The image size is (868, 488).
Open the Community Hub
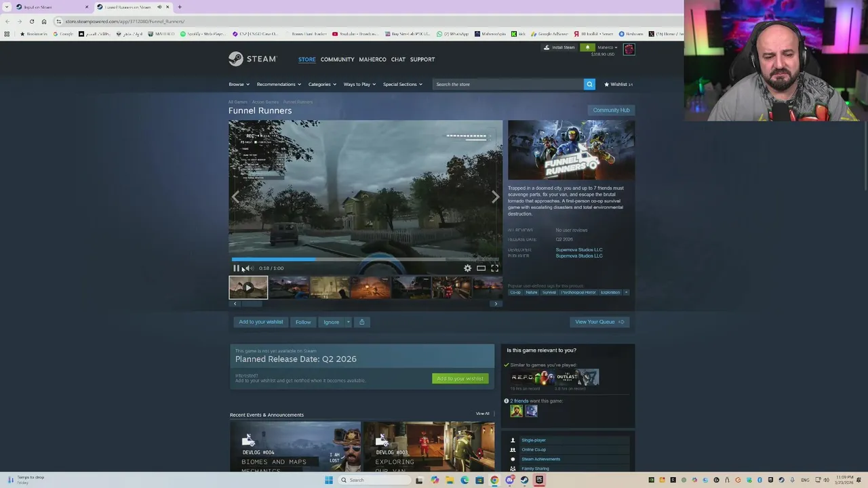point(611,110)
